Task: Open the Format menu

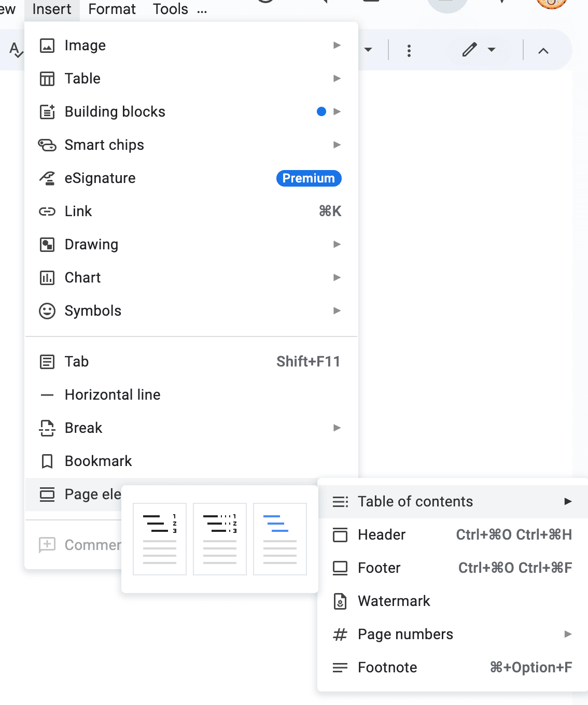Action: [111, 9]
